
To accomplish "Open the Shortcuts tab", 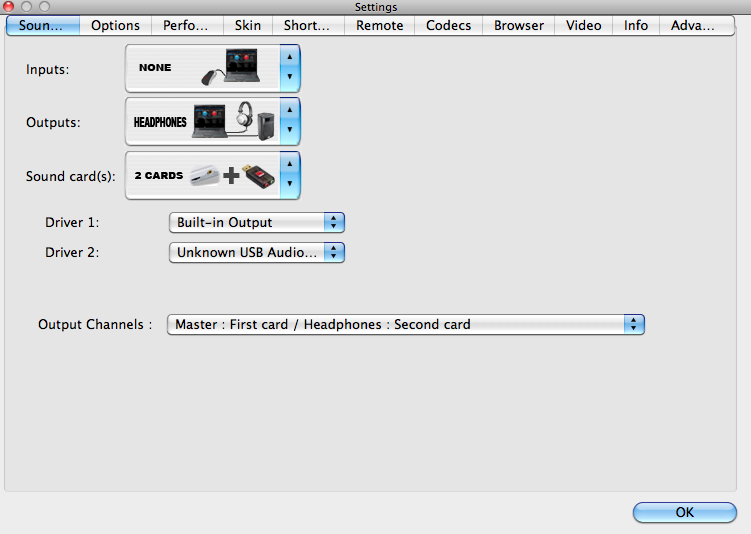I will (x=308, y=25).
